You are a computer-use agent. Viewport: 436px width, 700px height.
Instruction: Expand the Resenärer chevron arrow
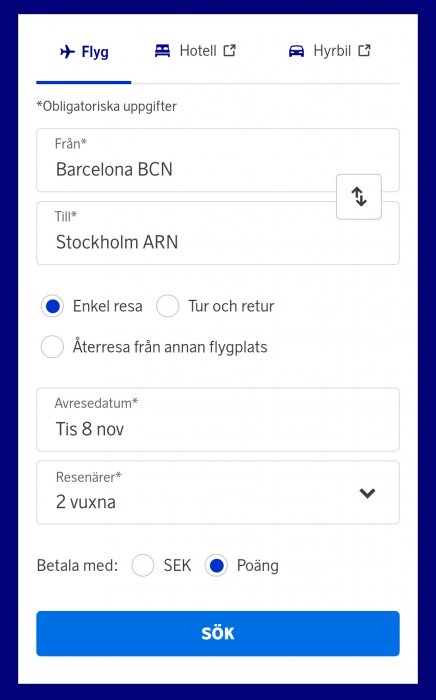367,493
